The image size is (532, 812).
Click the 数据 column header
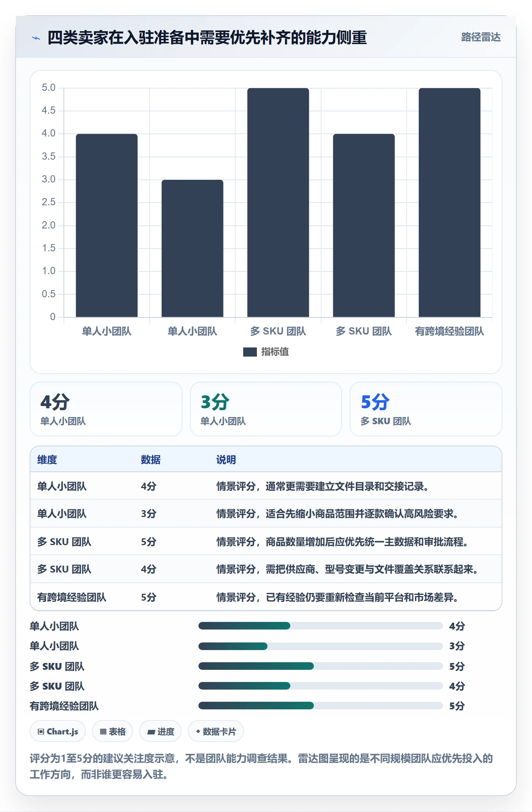[x=151, y=460]
